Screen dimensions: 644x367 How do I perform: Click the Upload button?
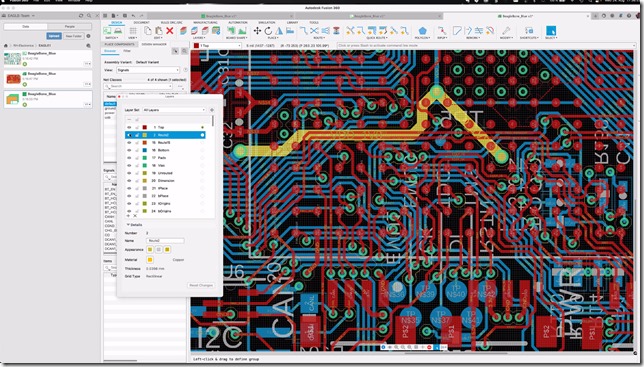click(x=54, y=36)
